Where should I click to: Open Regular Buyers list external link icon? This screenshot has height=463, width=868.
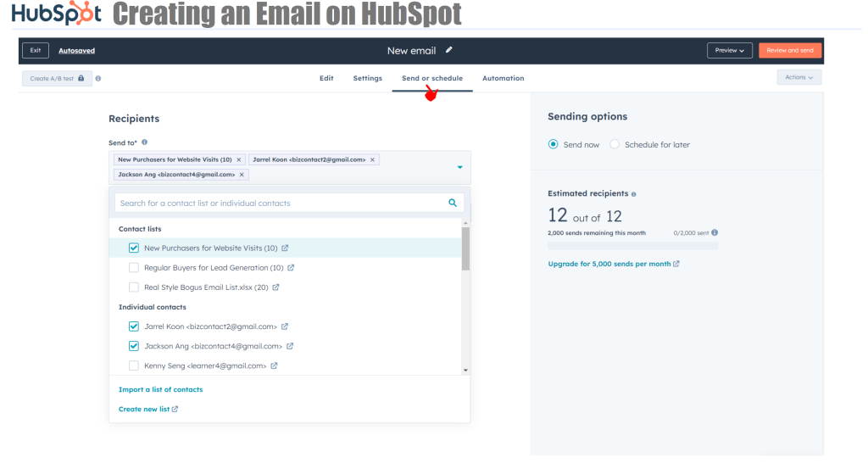[x=291, y=268]
